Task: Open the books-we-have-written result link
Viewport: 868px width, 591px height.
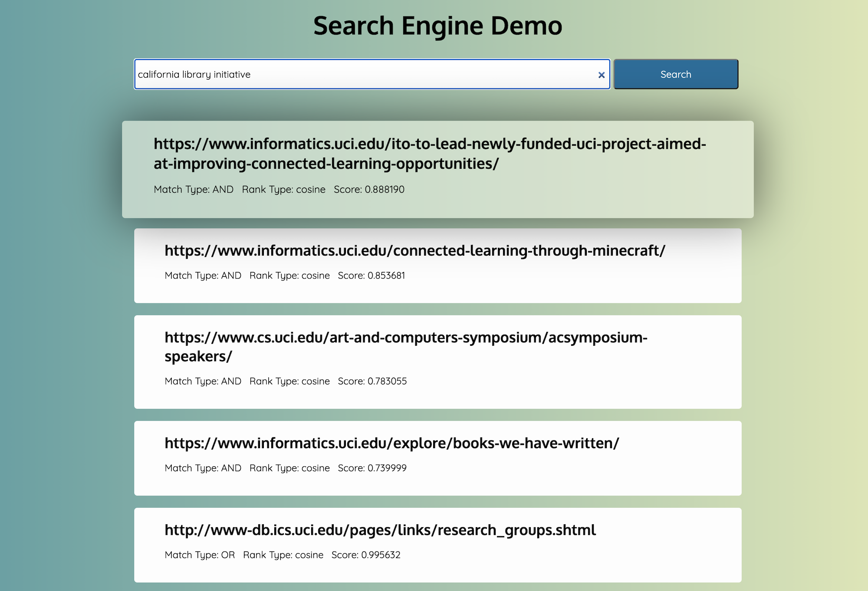Action: pos(391,443)
